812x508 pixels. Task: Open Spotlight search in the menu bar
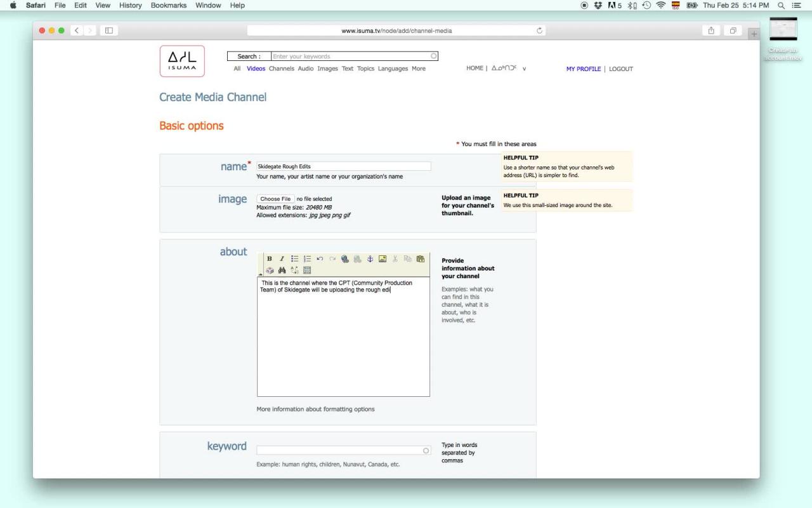pyautogui.click(x=781, y=5)
